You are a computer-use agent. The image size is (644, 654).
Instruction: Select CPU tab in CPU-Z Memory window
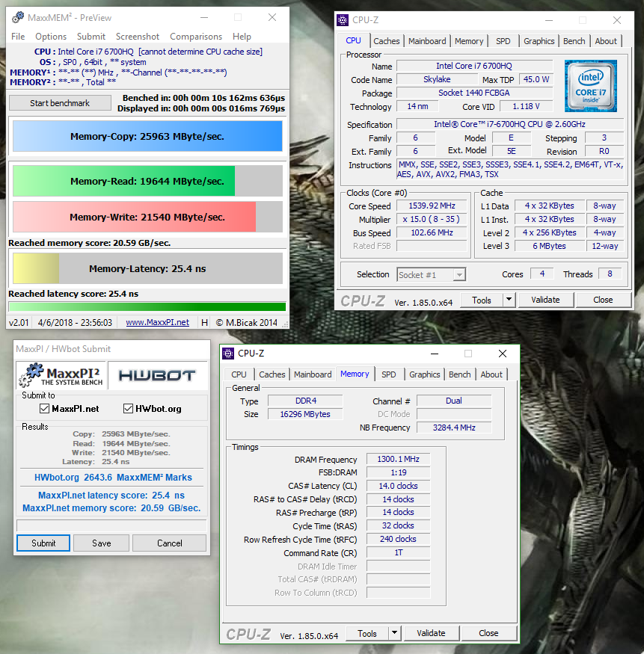click(x=239, y=374)
